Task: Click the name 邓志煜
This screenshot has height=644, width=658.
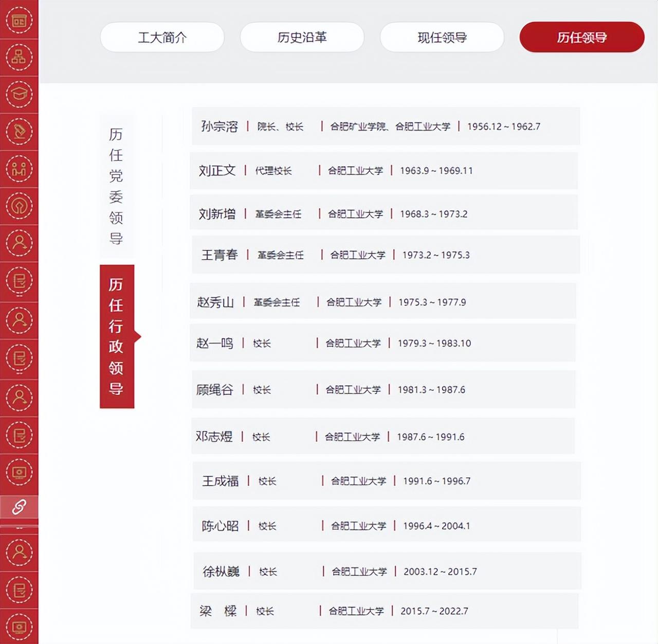Action: point(214,437)
